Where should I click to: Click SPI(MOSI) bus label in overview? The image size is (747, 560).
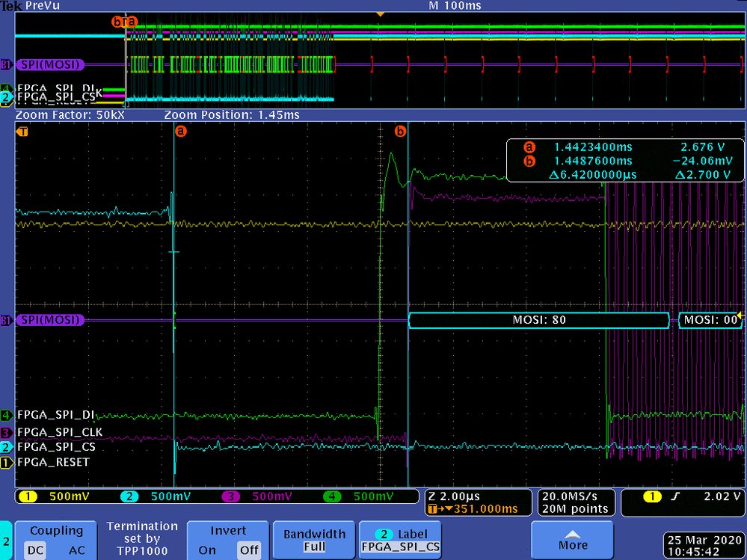(50, 65)
